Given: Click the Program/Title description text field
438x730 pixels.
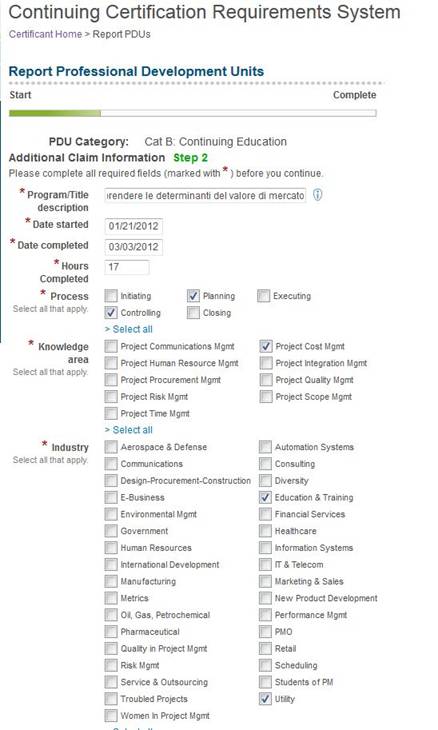Looking at the screenshot, I should pos(205,196).
